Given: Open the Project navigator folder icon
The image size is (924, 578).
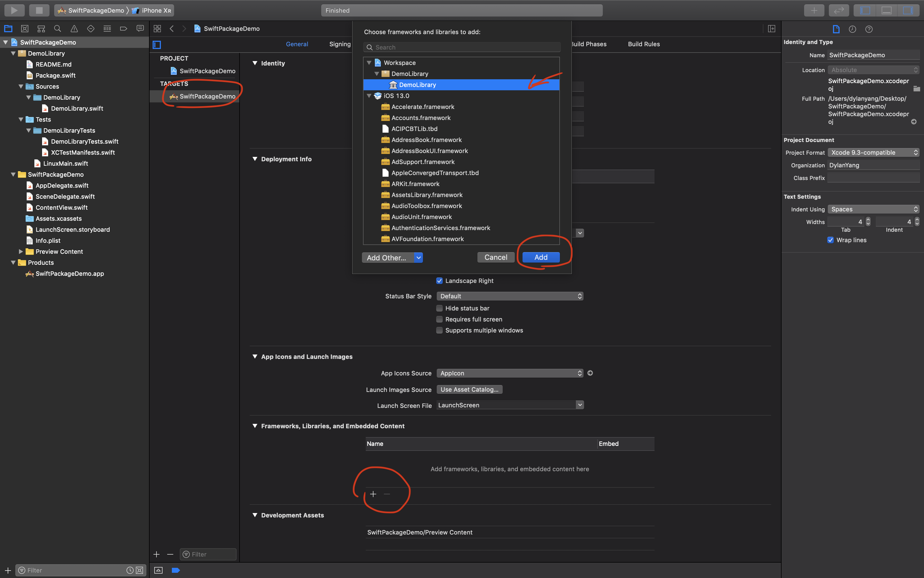Looking at the screenshot, I should click(9, 29).
